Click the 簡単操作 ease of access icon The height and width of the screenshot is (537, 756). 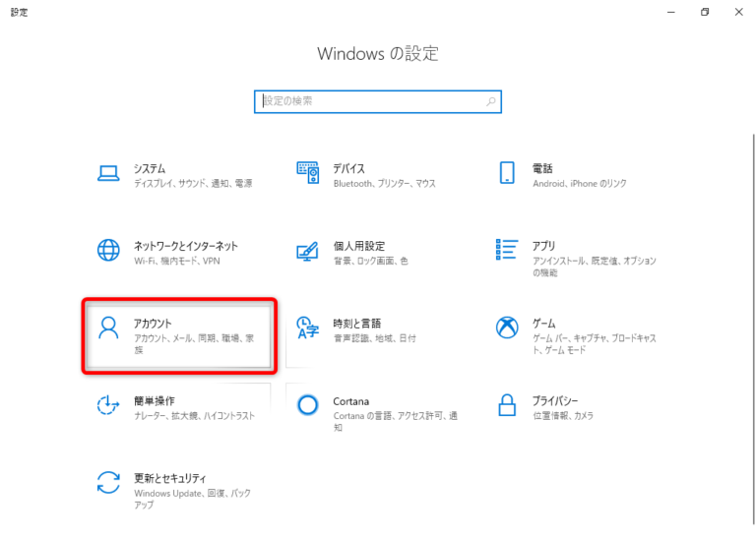(108, 405)
